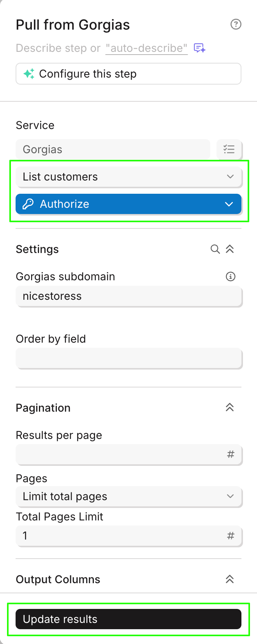The height and width of the screenshot is (644, 257).
Task: Click the auto-describe comment sparkle icon
Action: click(x=200, y=48)
